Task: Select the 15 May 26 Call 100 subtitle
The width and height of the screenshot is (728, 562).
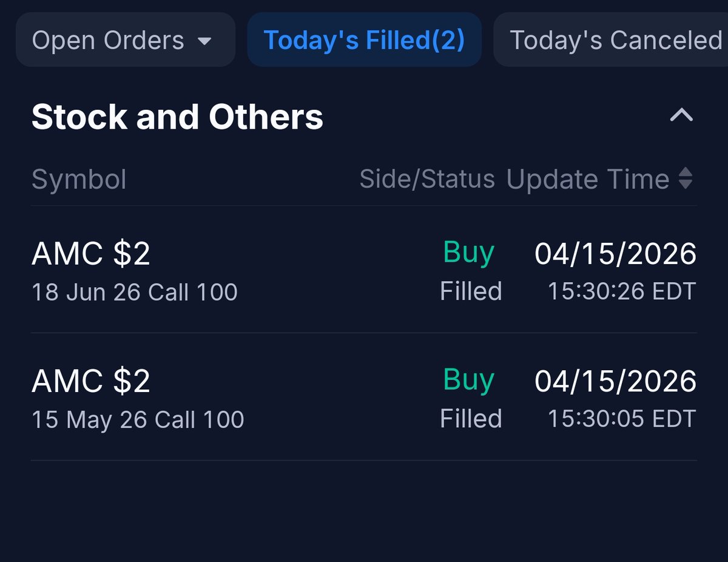Action: pos(138,420)
